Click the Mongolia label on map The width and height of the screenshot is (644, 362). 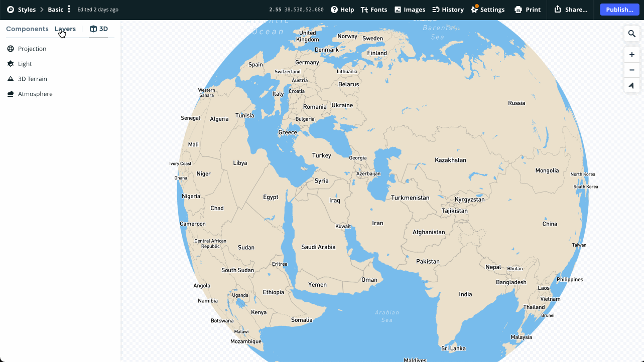click(547, 170)
